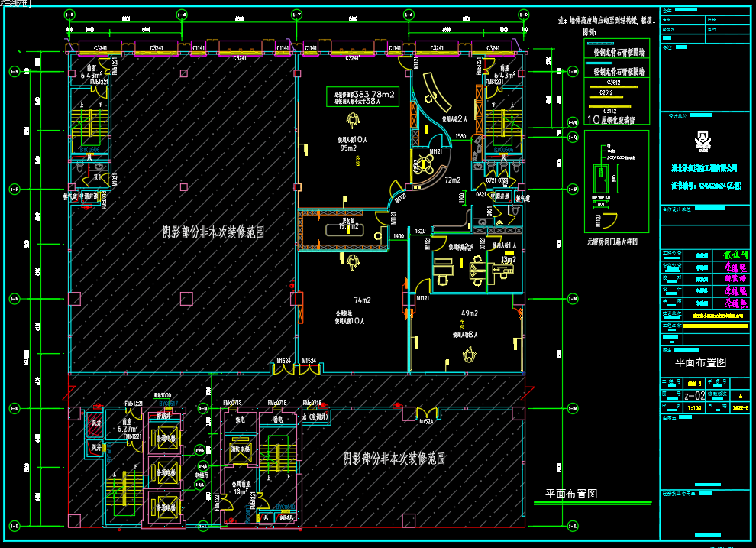Screen dimensions: 756x548
Task: Select the 49m2 room area label
Action: tap(469, 313)
